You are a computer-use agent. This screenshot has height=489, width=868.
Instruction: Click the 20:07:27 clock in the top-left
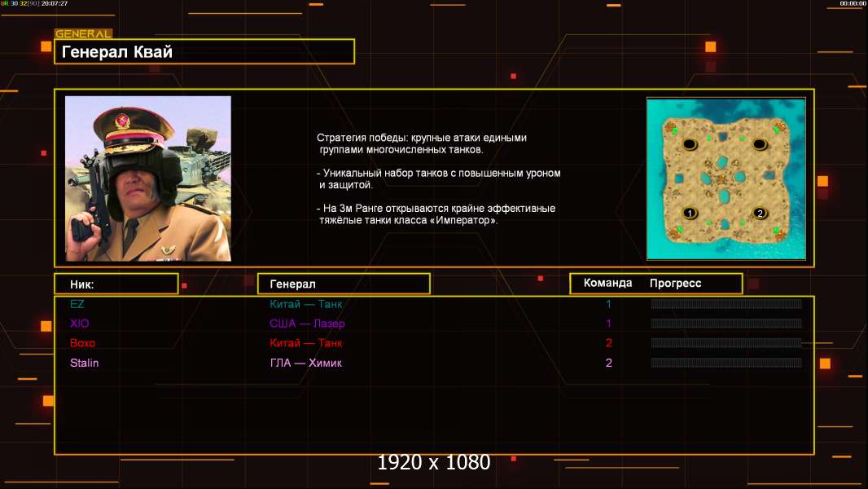pyautogui.click(x=55, y=4)
